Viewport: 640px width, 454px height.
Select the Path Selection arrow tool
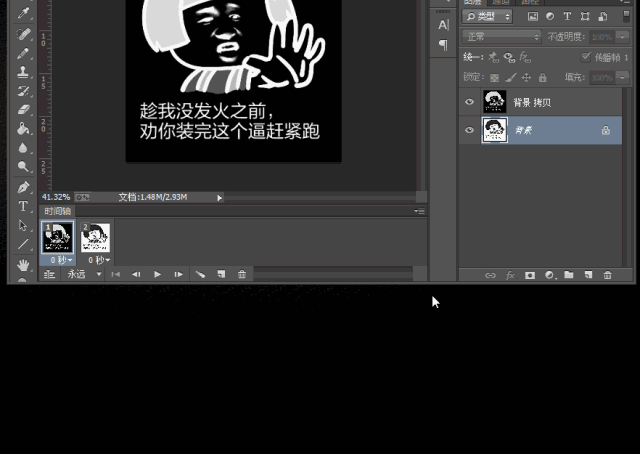pyautogui.click(x=23, y=225)
